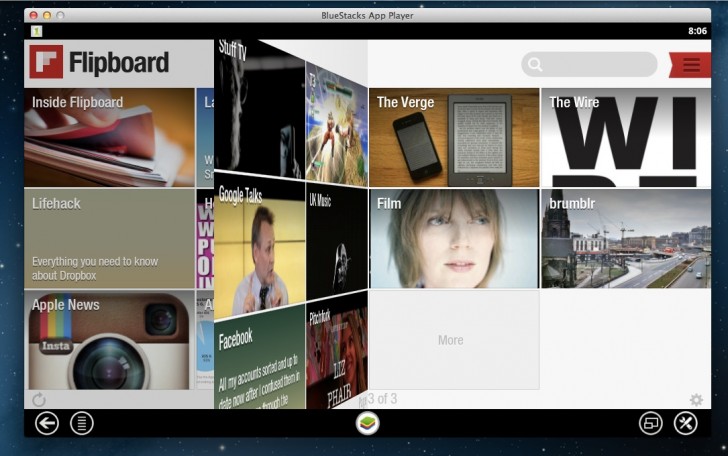This screenshot has width=728, height=456.
Task: Click the search magnifier icon
Action: coord(535,64)
